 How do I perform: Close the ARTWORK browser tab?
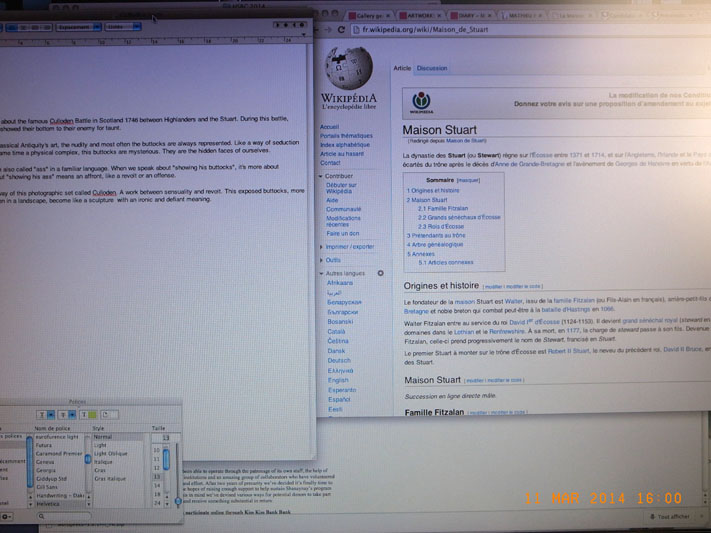[439, 15]
